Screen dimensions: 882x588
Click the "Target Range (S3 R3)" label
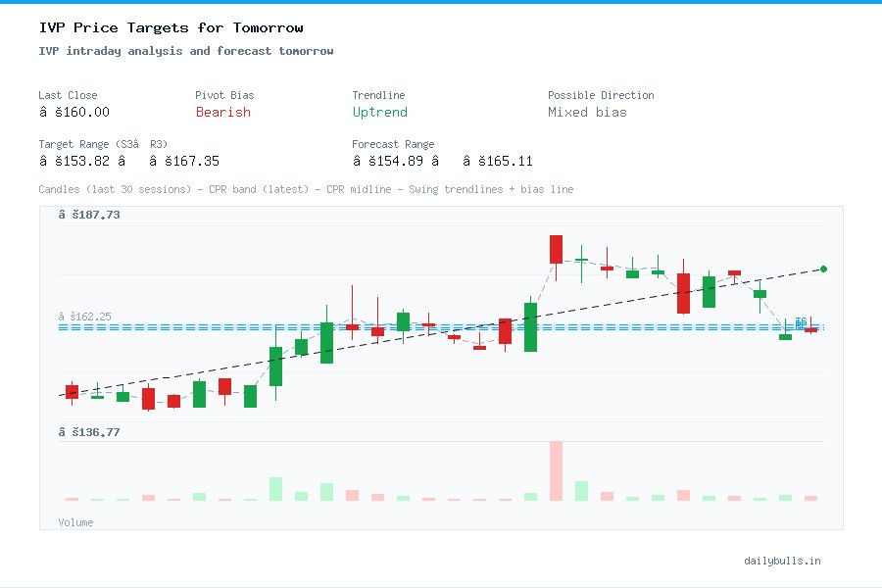[x=103, y=144]
